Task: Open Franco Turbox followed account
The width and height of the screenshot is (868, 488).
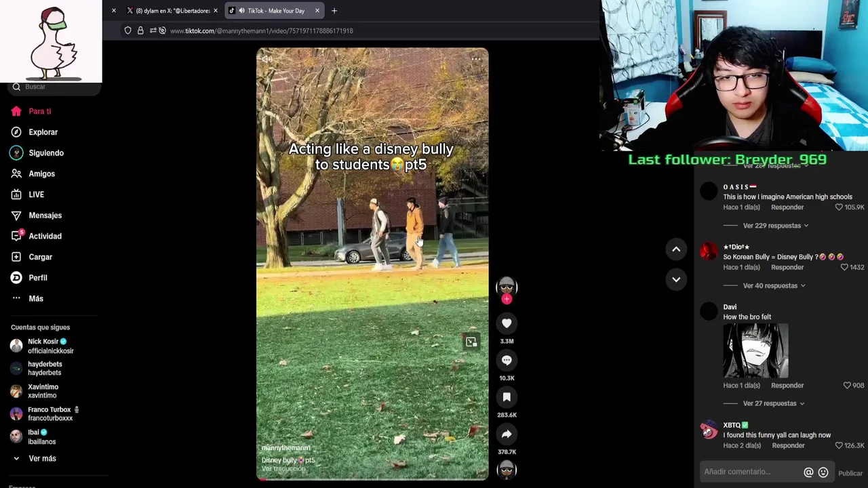Action: (50, 413)
